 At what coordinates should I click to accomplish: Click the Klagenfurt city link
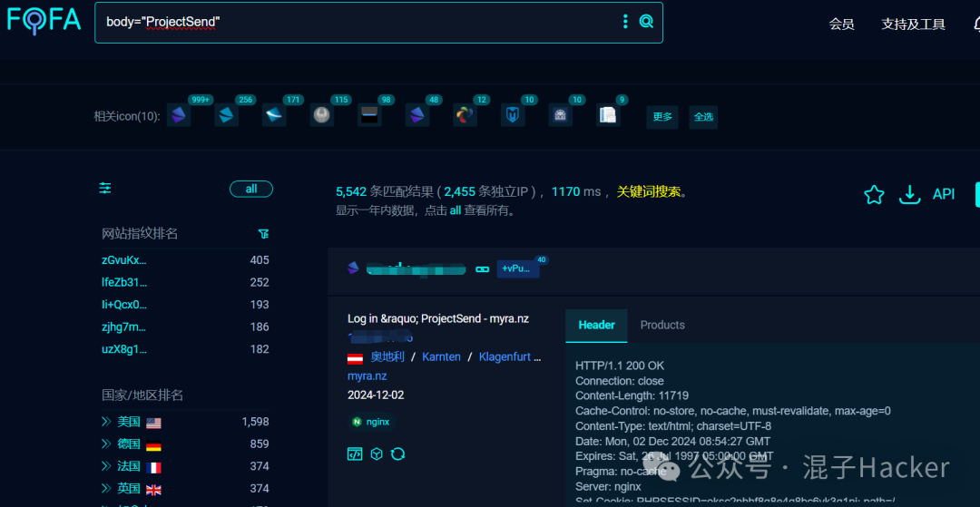(x=505, y=357)
